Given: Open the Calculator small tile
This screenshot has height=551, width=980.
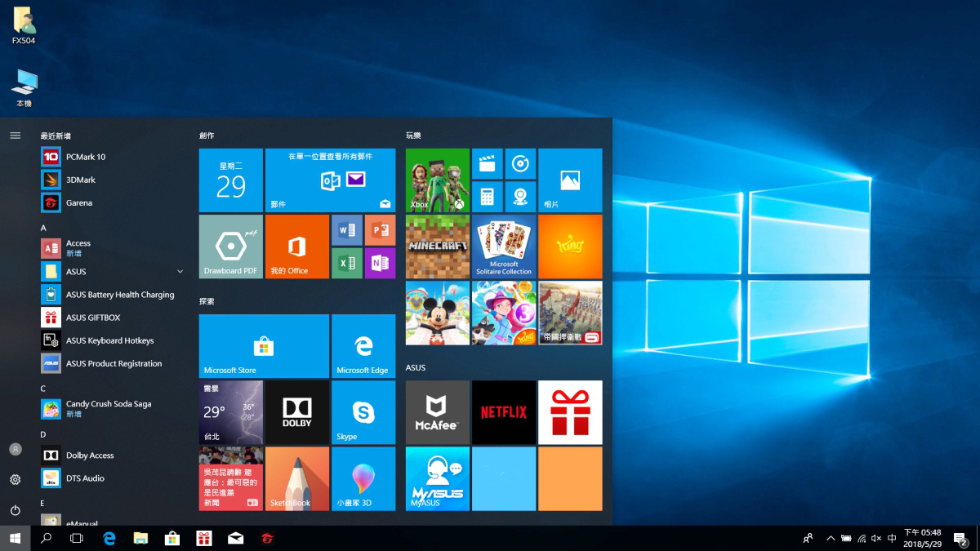Looking at the screenshot, I should point(488,197).
